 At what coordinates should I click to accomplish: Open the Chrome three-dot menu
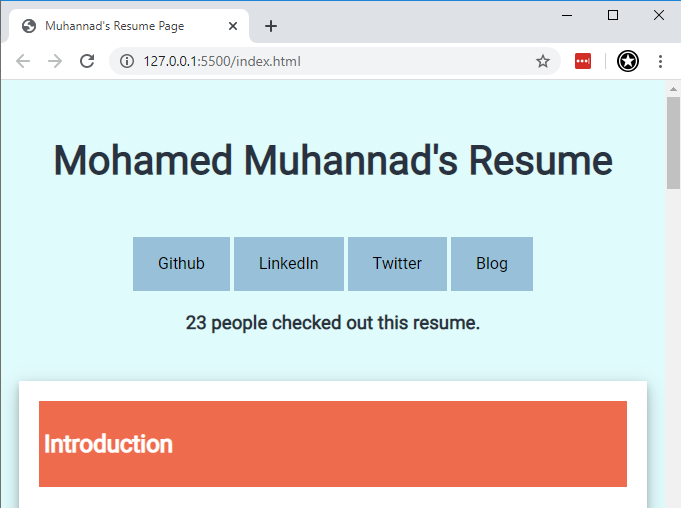point(660,61)
